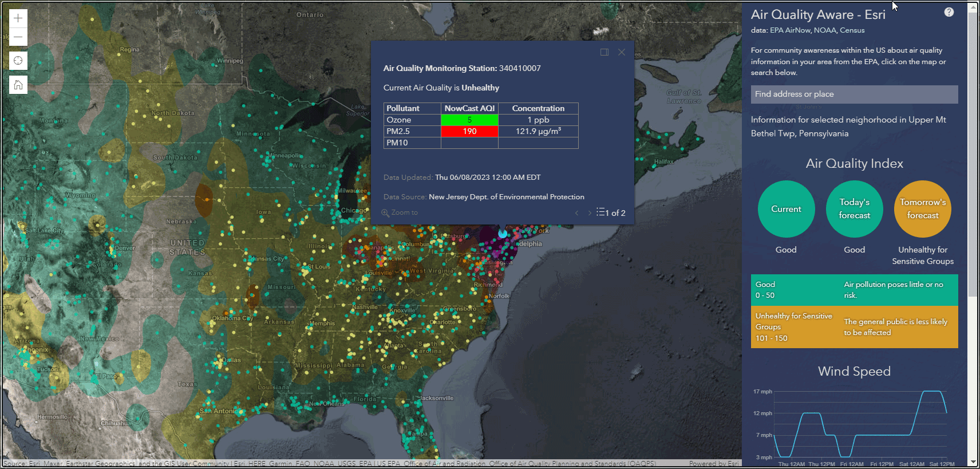Click the Chicago label on the map
980x469 pixels.
click(354, 210)
